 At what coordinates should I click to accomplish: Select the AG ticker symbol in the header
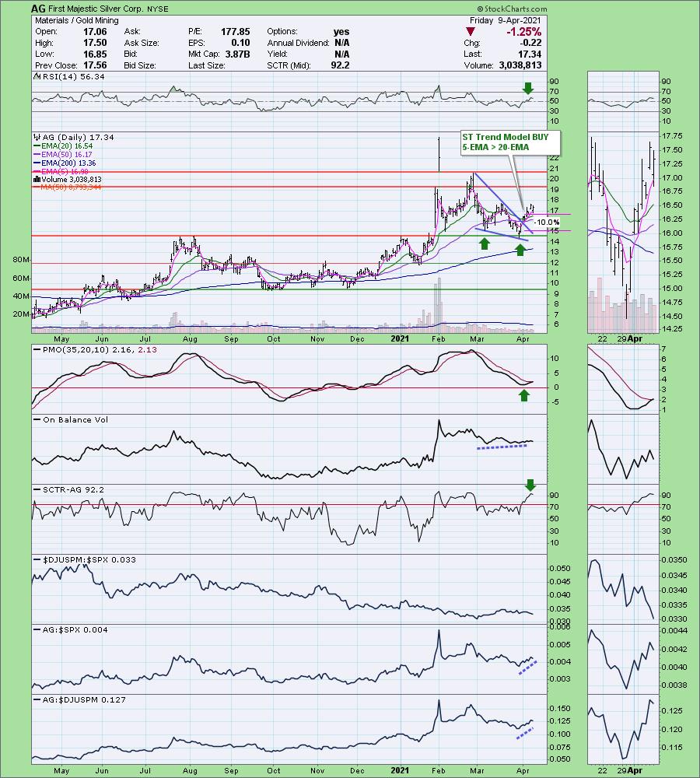point(37,9)
